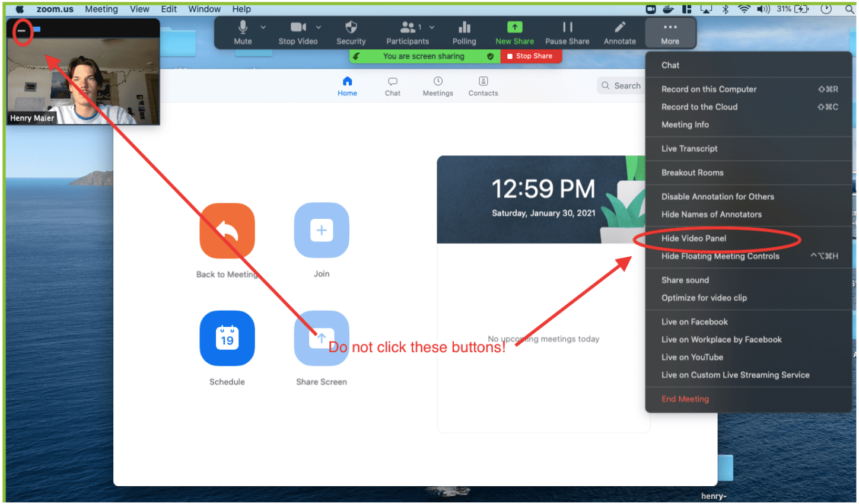This screenshot has width=859, height=504.
Task: Open the View menu in the menu bar
Action: pyautogui.click(x=139, y=9)
